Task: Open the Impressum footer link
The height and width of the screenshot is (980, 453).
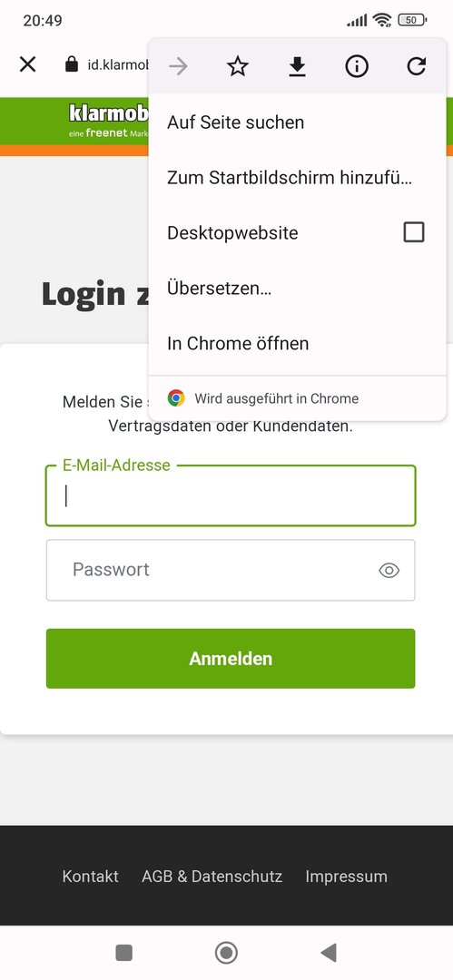Action: (346, 877)
